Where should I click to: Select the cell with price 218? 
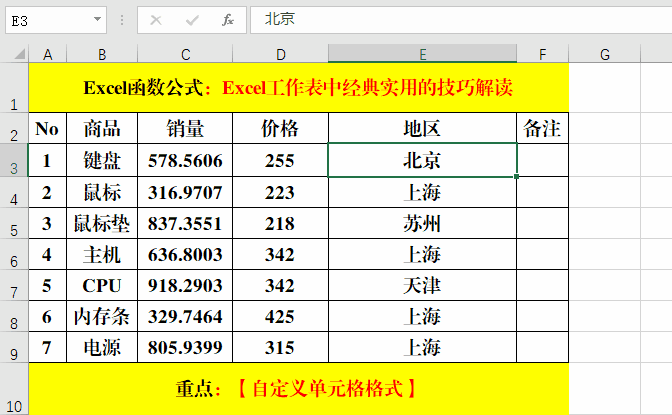coord(280,223)
